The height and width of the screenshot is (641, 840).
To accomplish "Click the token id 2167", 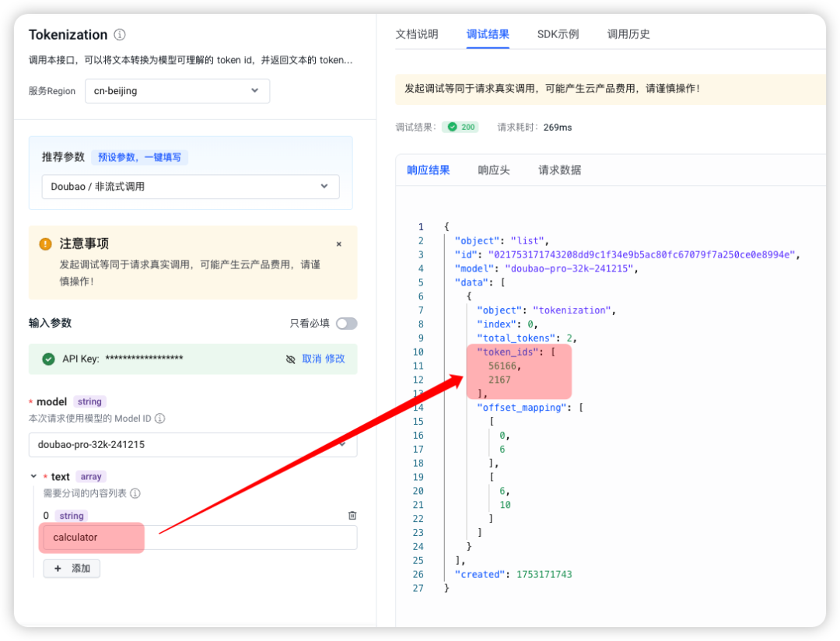I will point(499,380).
